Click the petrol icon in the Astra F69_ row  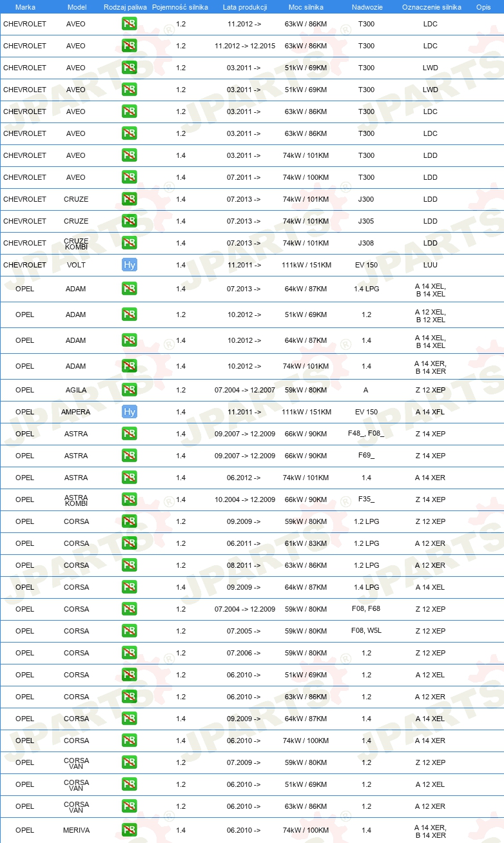coord(130,456)
